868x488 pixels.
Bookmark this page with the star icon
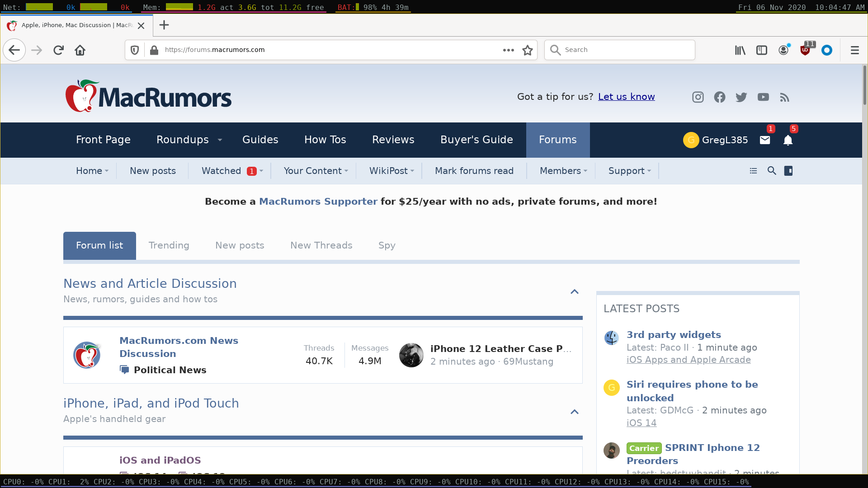[528, 50]
